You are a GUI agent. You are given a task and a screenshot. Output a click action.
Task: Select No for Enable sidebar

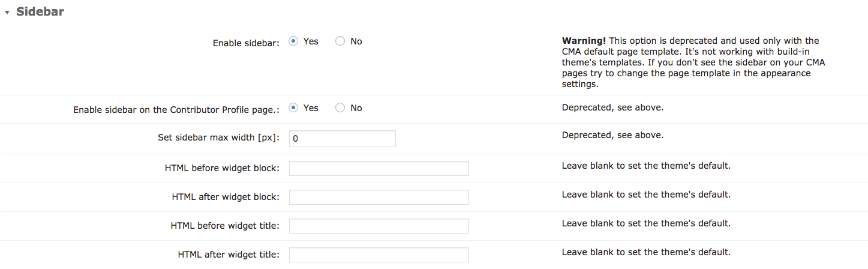[x=340, y=41]
